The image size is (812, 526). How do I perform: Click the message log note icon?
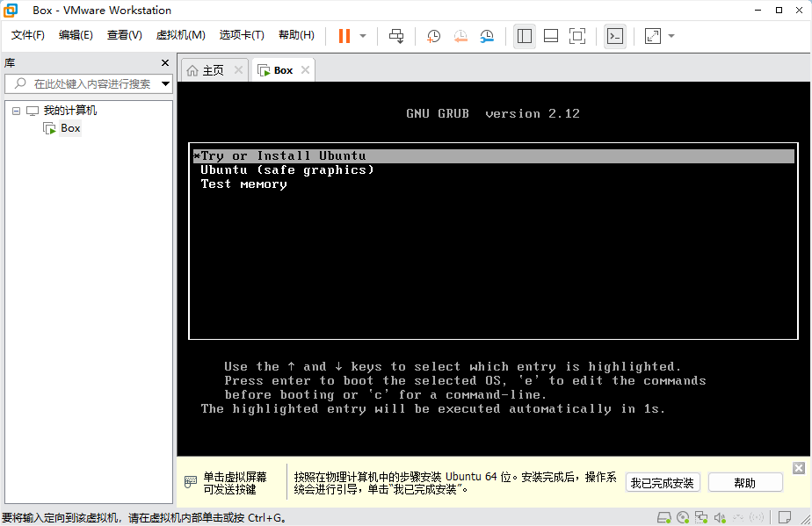[x=785, y=517]
